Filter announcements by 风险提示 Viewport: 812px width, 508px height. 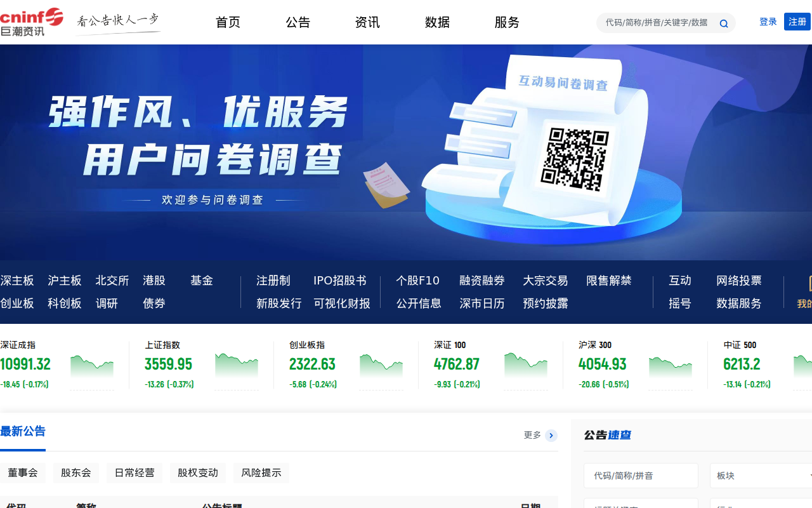(261, 473)
